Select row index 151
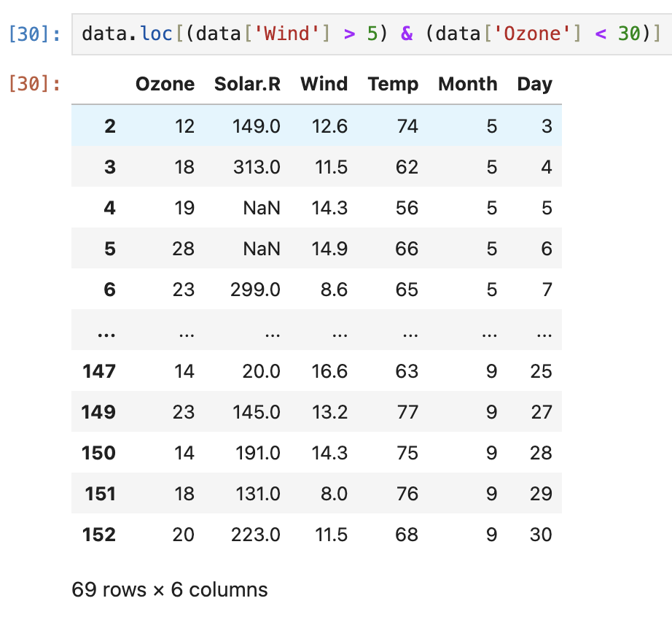This screenshot has height=617, width=672. coord(101,494)
